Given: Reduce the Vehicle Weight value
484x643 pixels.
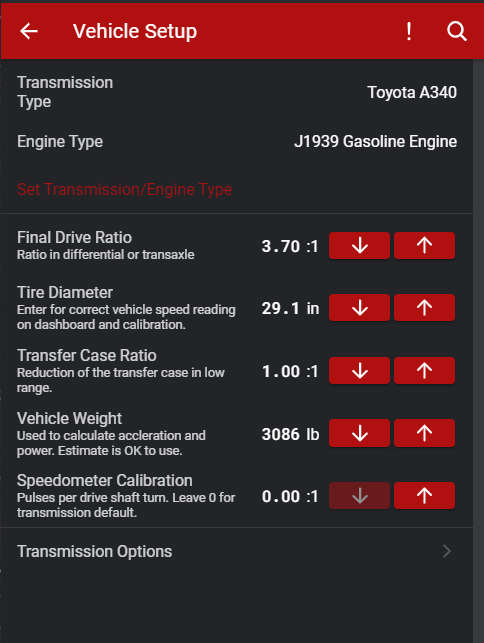Looking at the screenshot, I should 359,433.
